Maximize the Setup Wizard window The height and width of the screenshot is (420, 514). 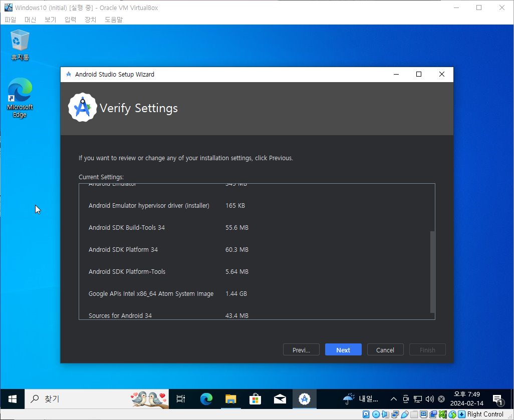419,75
